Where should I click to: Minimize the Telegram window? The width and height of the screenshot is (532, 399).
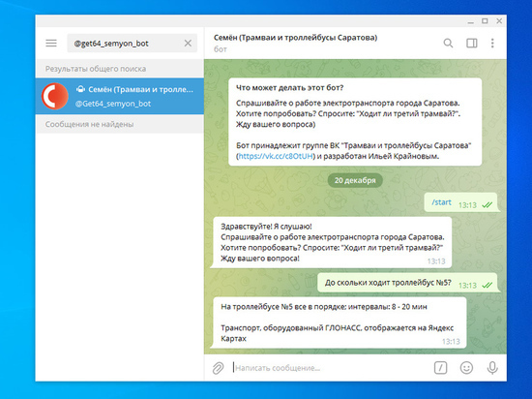point(470,21)
